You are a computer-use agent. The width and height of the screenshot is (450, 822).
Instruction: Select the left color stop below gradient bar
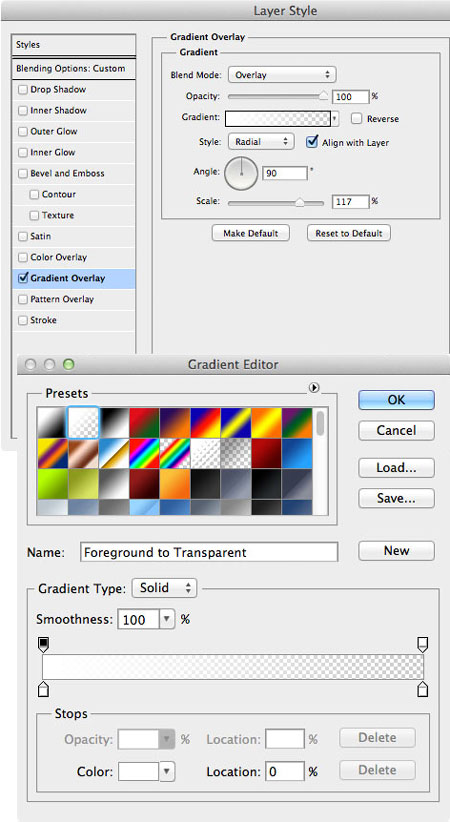coord(44,689)
